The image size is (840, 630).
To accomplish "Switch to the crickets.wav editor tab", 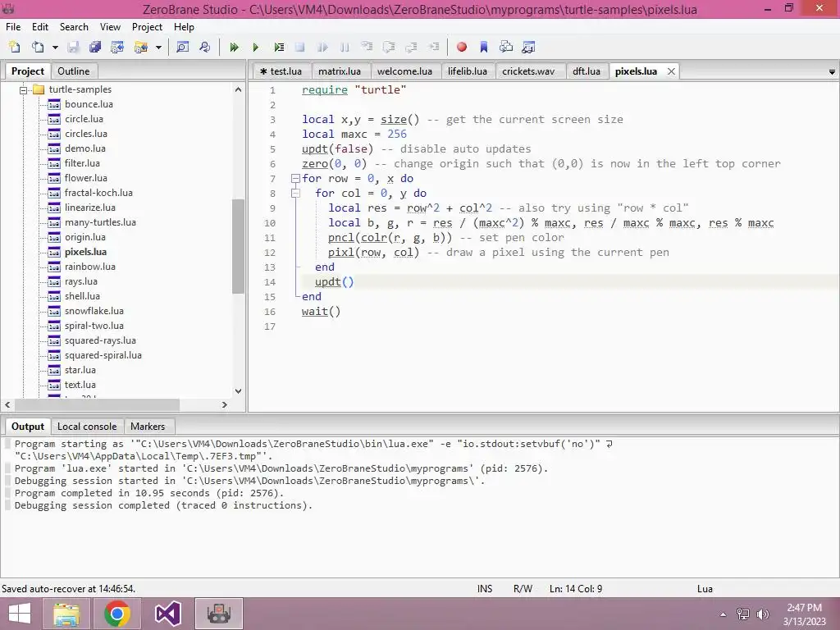I will (x=528, y=71).
